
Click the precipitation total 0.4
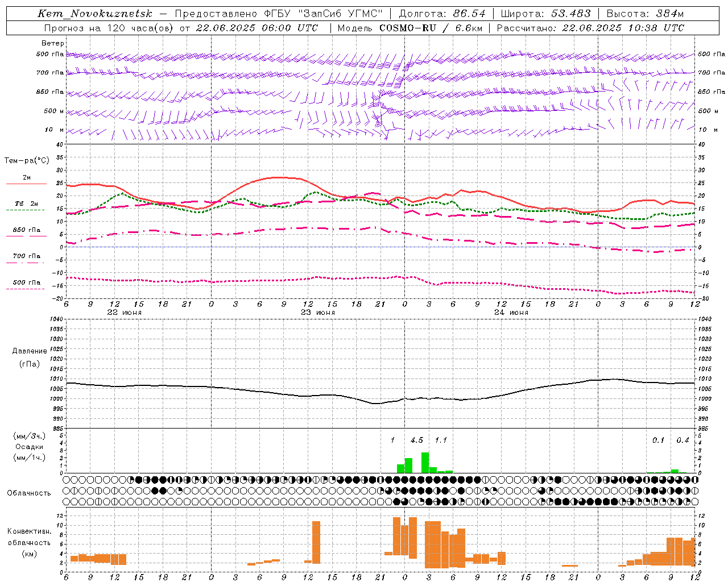pos(682,440)
